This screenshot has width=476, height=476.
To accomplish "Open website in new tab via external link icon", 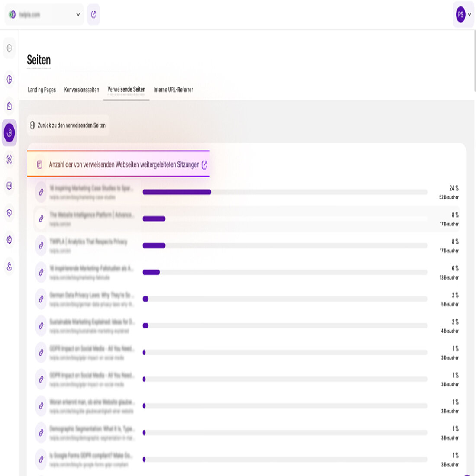I will pos(93,14).
